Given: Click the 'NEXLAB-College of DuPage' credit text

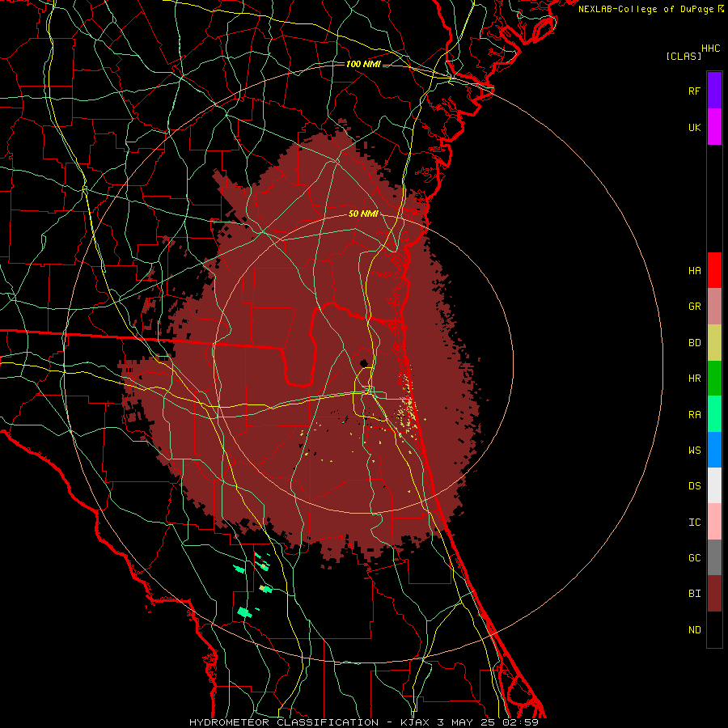Looking at the screenshot, I should pos(645,9).
